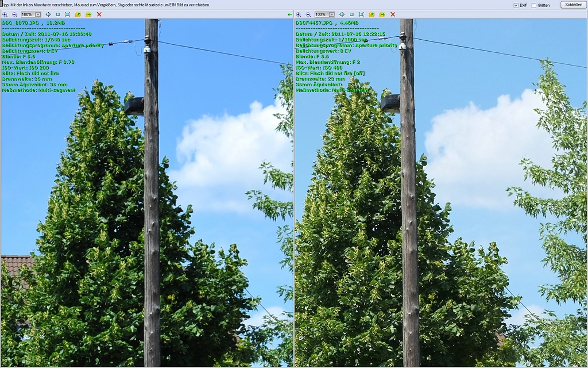Click the crosshair pan icon in left pane
This screenshot has width=588, height=368.
click(48, 14)
